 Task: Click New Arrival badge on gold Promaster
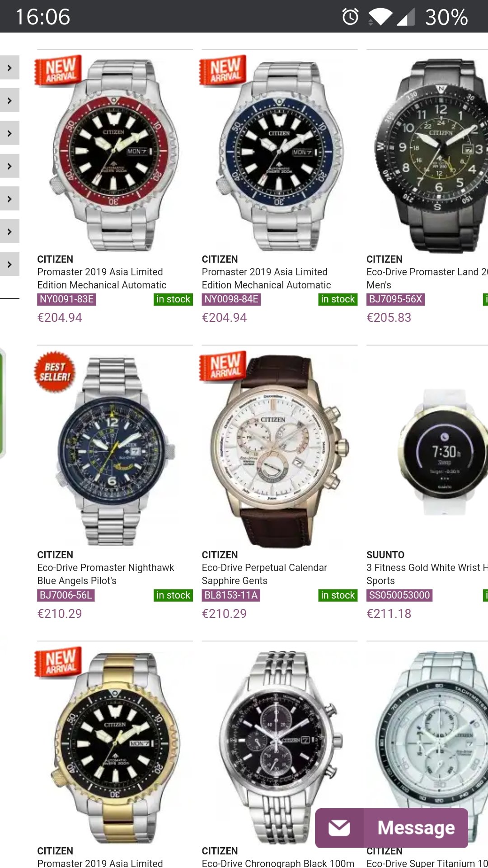pyautogui.click(x=58, y=662)
